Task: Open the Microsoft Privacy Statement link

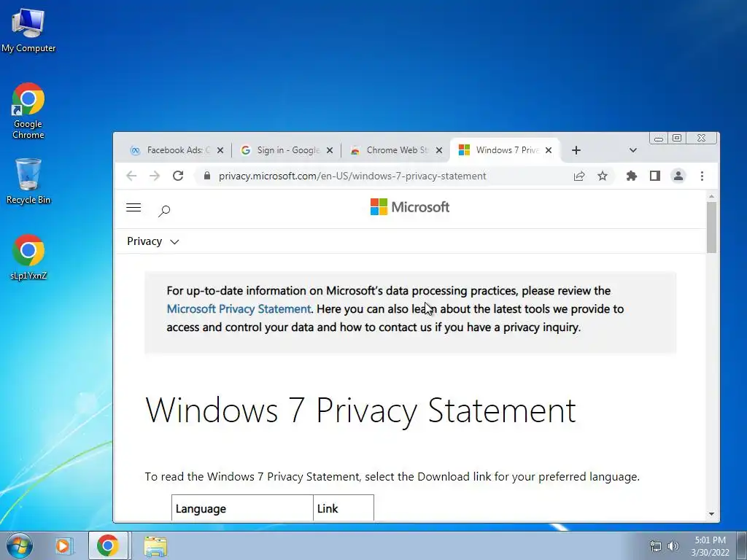Action: click(x=239, y=309)
